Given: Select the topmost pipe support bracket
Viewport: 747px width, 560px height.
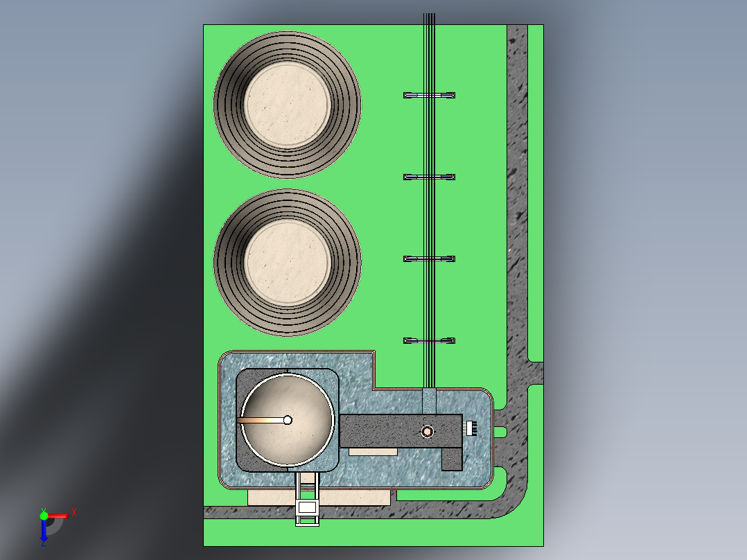Looking at the screenshot, I should [x=429, y=96].
